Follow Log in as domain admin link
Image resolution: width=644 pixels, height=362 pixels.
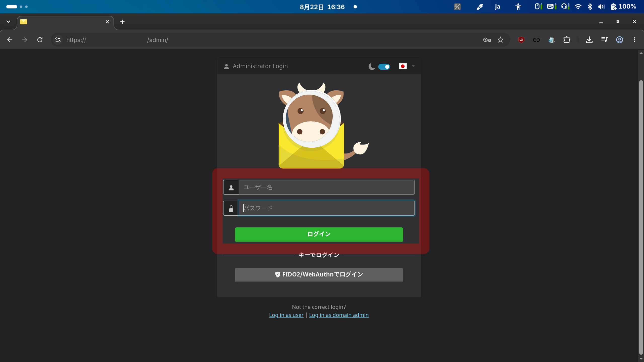[339, 315]
